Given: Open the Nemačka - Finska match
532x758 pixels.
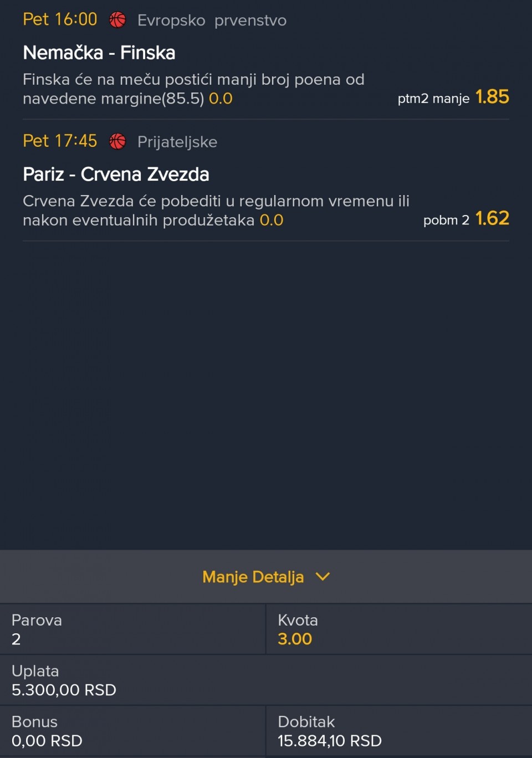Looking at the screenshot, I should (x=99, y=53).
